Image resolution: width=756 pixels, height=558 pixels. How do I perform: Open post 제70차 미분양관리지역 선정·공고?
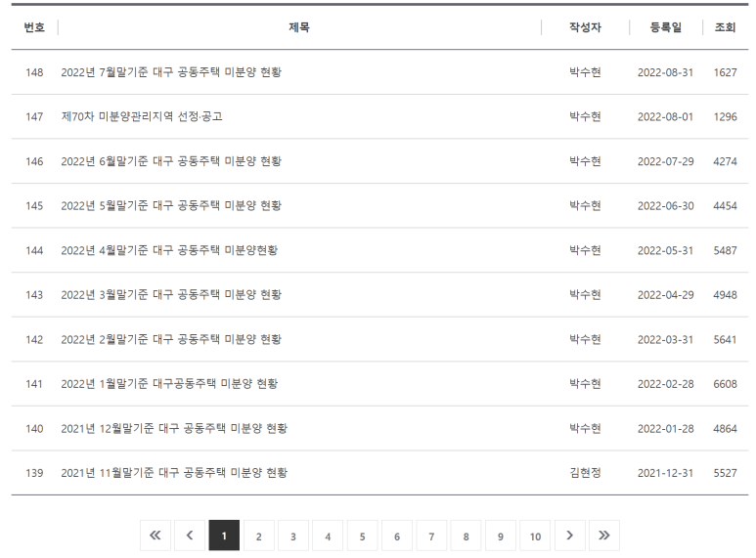pos(142,116)
